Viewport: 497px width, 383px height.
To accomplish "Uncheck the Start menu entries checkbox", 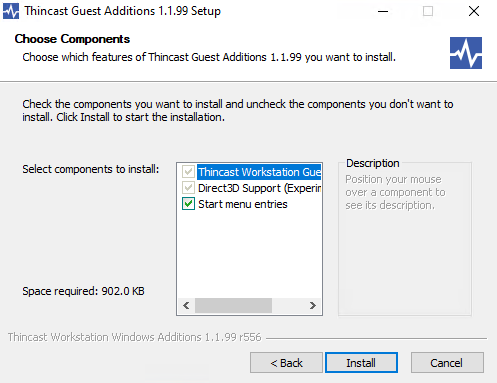I will [188, 204].
